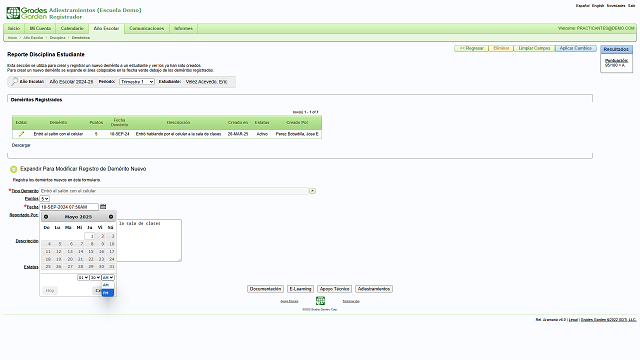Open the minutes dropdown in date picker
This screenshot has height=360, width=640.
click(95, 278)
